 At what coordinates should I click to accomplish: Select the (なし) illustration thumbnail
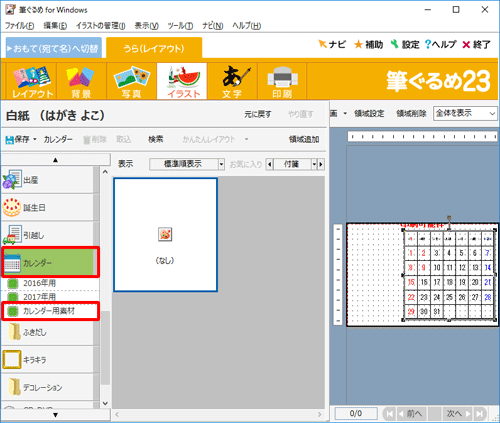pos(166,235)
